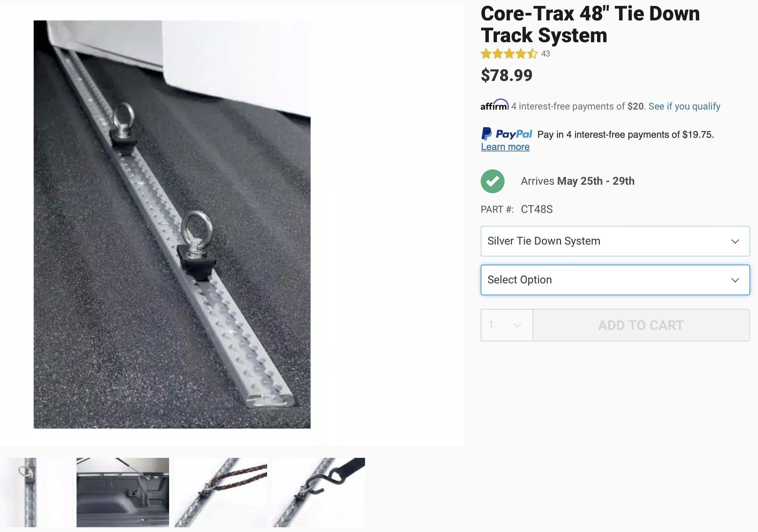Click the green delivery checkmark icon
Screen dimensions: 758x532
coord(492,181)
